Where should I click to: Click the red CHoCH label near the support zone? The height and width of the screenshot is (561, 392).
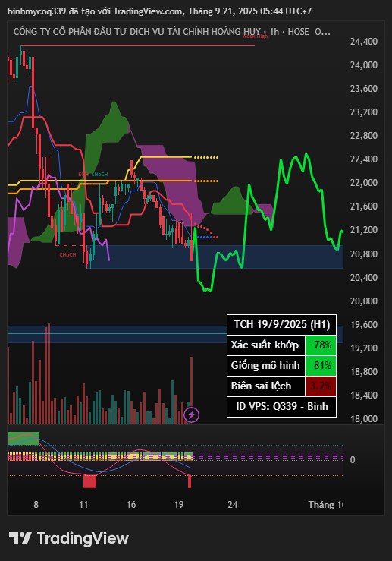coord(67,255)
